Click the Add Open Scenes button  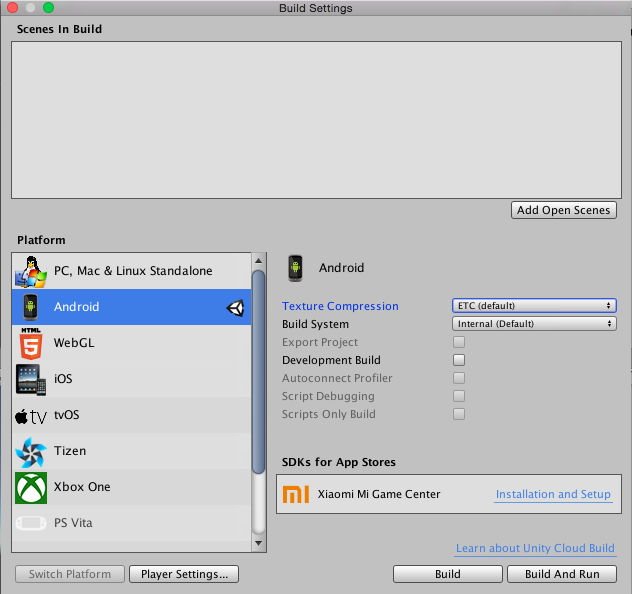click(x=563, y=210)
